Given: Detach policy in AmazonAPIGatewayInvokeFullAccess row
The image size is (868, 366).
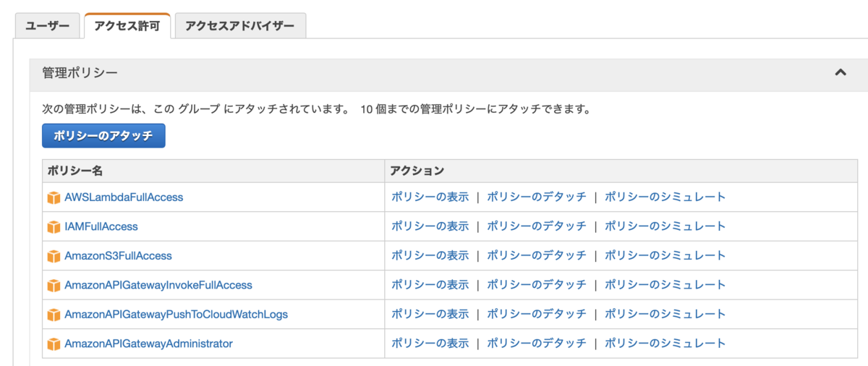Looking at the screenshot, I should 536,285.
